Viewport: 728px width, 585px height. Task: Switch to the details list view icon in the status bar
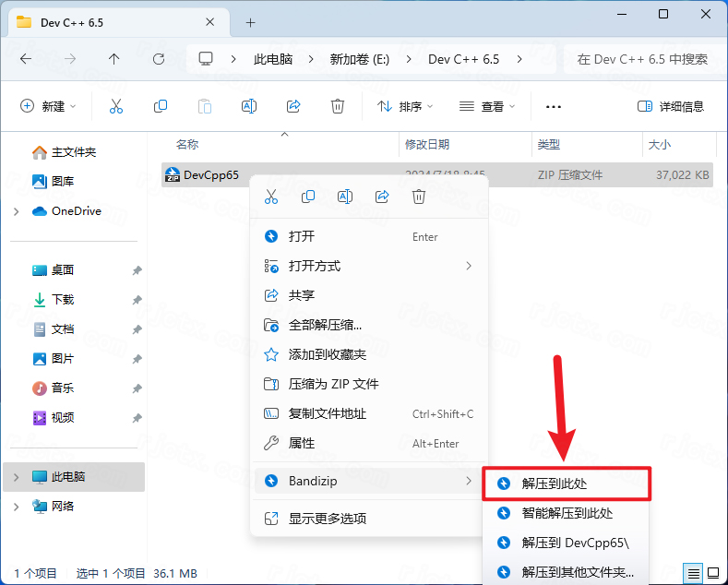click(694, 573)
